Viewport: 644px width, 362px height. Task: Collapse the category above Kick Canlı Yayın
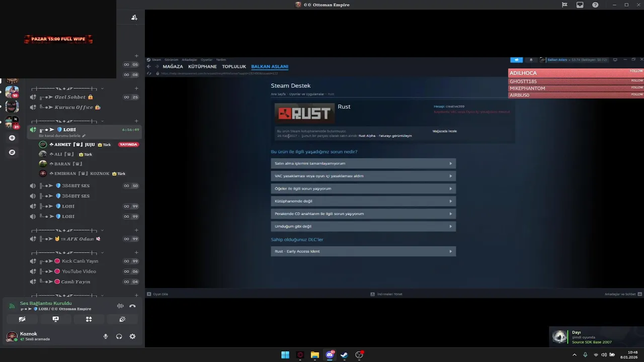coord(68,252)
